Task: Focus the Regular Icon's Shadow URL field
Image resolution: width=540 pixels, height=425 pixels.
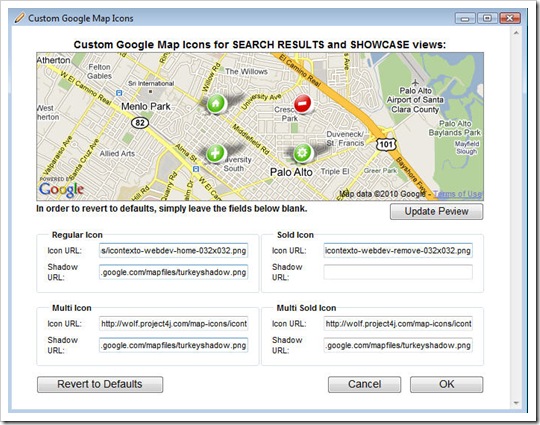Action: click(x=174, y=272)
